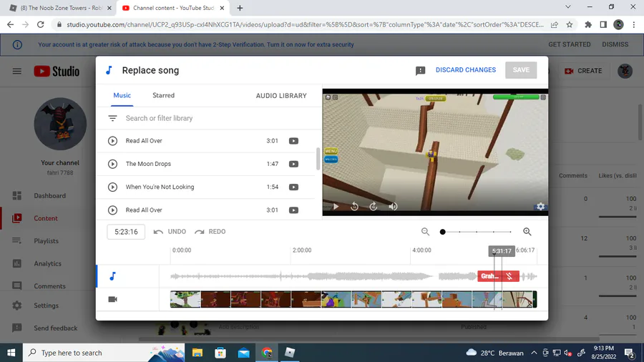The height and width of the screenshot is (362, 644).
Task: Open the browser extensions puzzle icon
Action: click(x=588, y=24)
